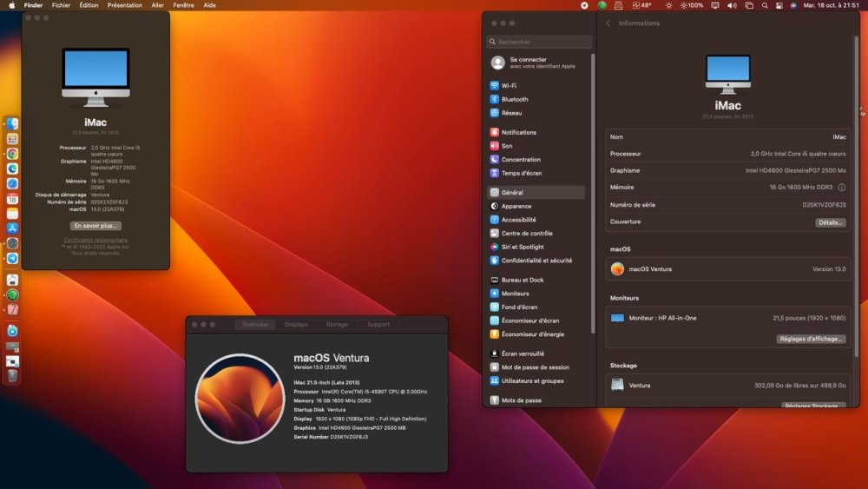This screenshot has width=868, height=489.
Task: Open Spotlight search in menu bar
Action: tap(765, 5)
